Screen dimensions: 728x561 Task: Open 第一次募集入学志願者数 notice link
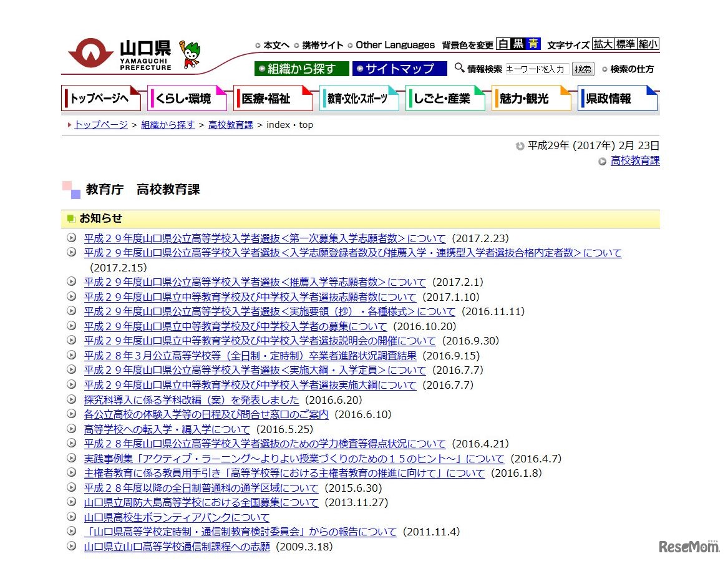pos(265,238)
